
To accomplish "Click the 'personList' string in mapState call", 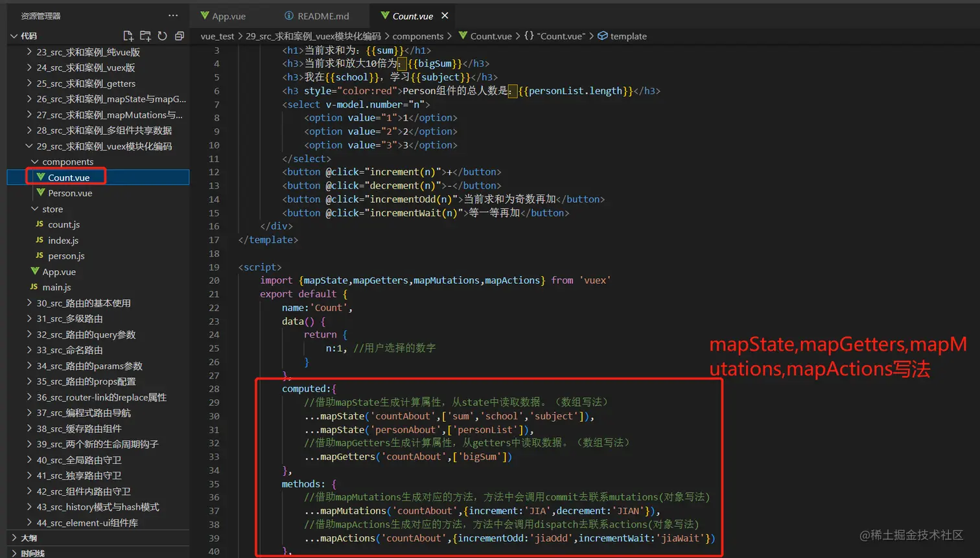I will click(485, 430).
